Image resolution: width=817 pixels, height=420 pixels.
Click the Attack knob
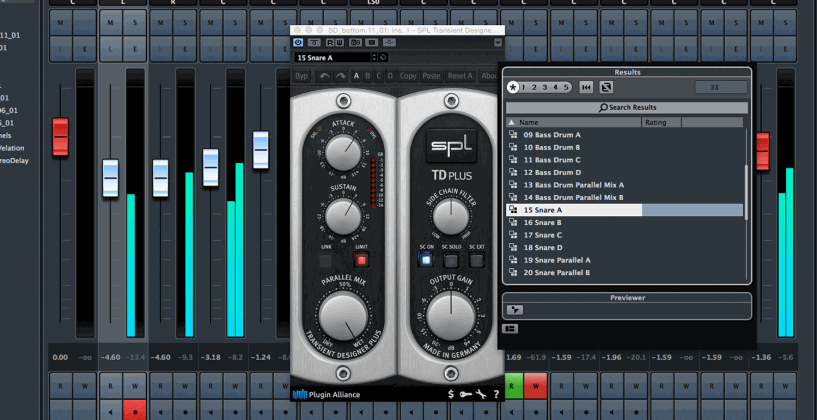coord(343,152)
